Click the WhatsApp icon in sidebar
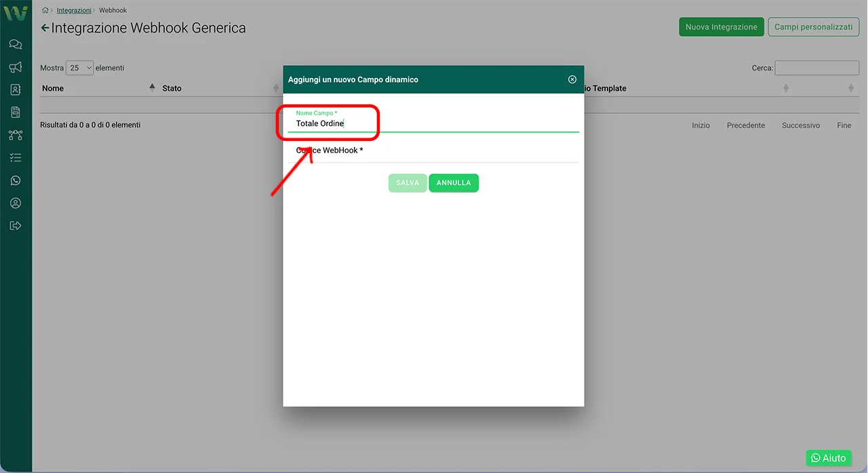The width and height of the screenshot is (868, 473). click(x=16, y=180)
